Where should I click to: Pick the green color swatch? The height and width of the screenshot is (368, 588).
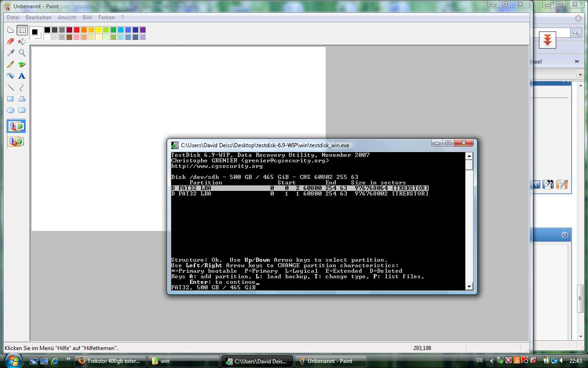click(x=113, y=30)
